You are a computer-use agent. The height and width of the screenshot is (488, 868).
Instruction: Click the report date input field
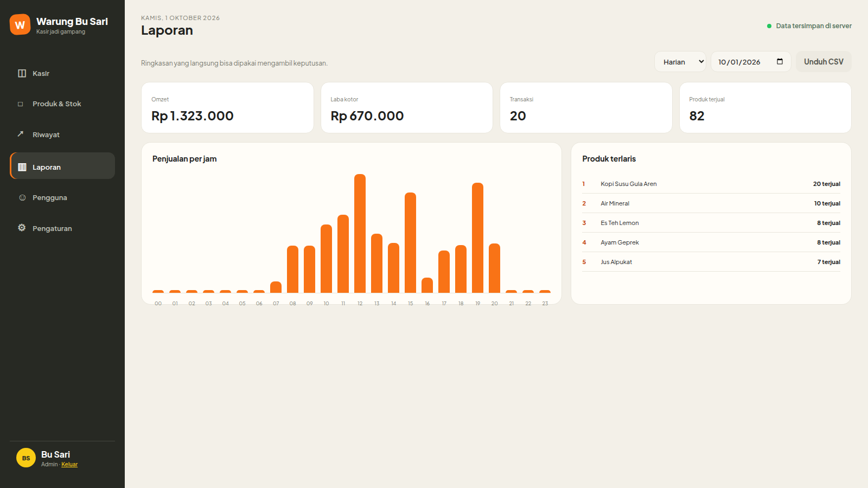click(751, 62)
